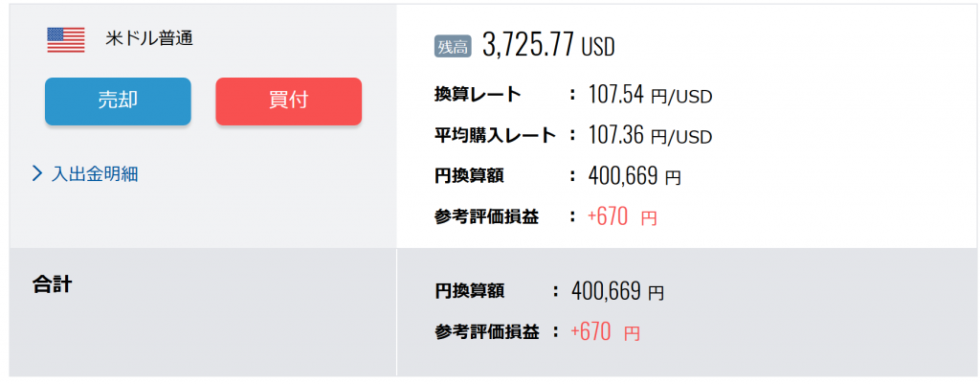Click the 売却 sell button
980x384 pixels.
point(118,102)
